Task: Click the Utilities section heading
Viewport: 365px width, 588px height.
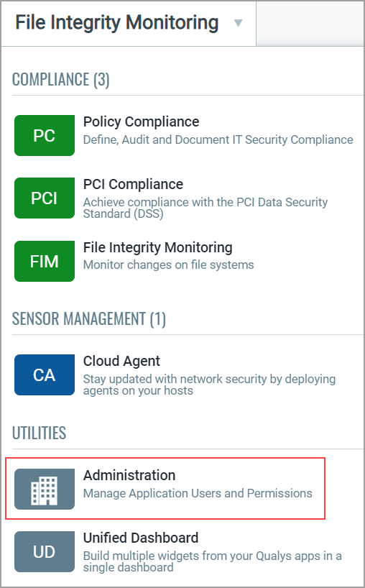Action: click(x=39, y=433)
